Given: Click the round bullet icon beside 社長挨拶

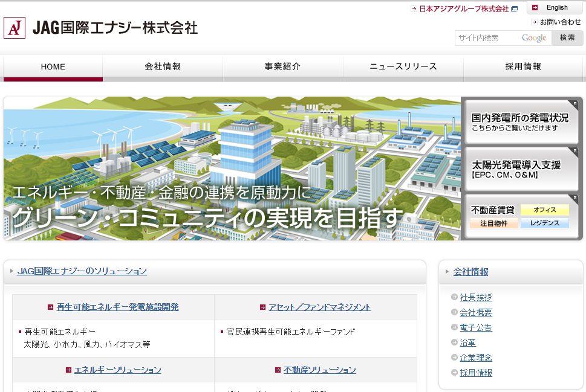Looking at the screenshot, I should [x=454, y=297].
